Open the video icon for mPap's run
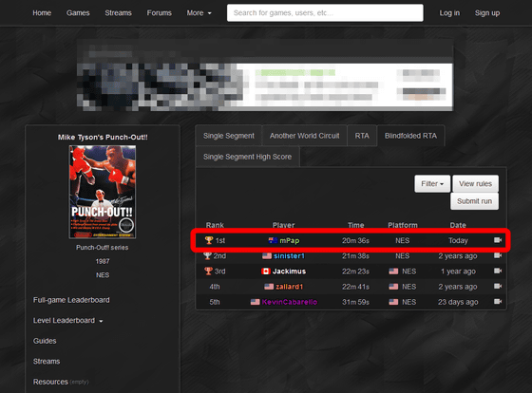532x393 pixels. (x=498, y=240)
